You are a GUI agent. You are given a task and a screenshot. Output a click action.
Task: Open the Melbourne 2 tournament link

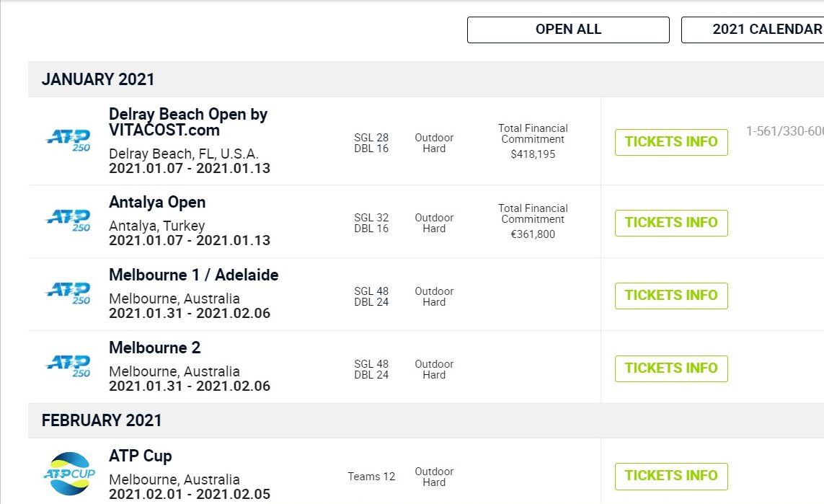154,348
